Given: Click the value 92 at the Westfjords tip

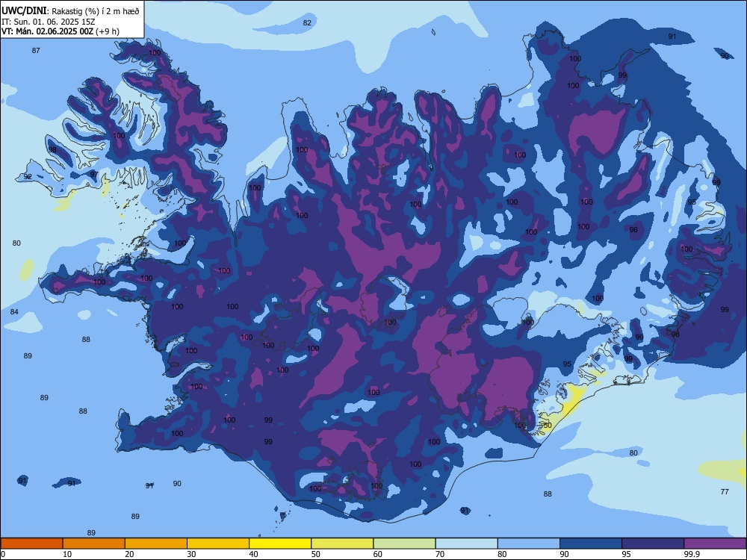Looking at the screenshot, I should click(28, 177).
